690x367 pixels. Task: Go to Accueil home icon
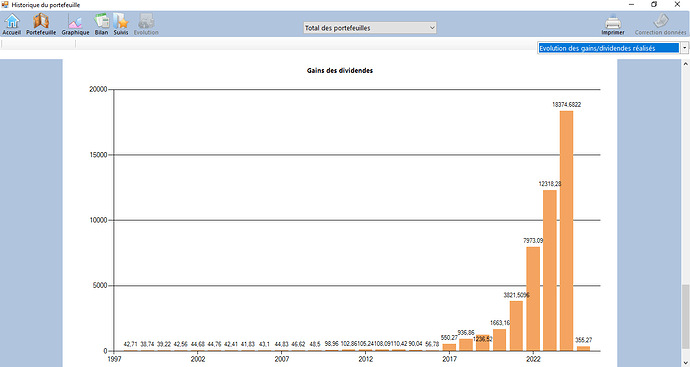(x=12, y=24)
